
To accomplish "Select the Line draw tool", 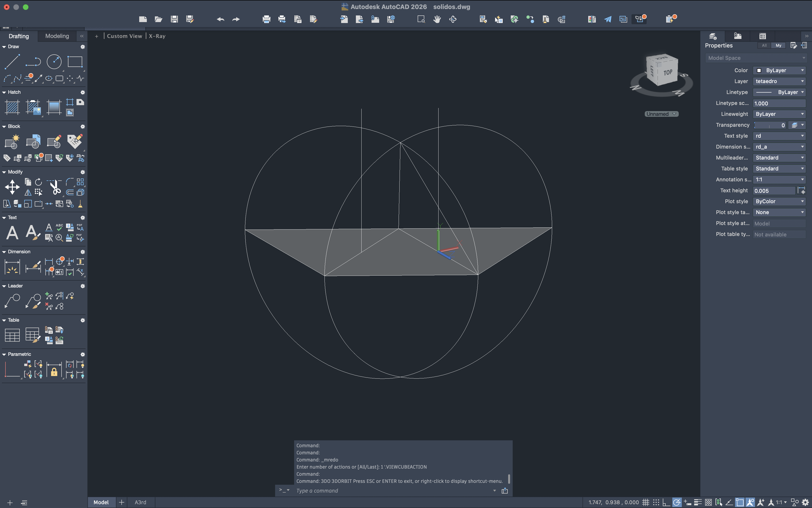I will pyautogui.click(x=12, y=62).
